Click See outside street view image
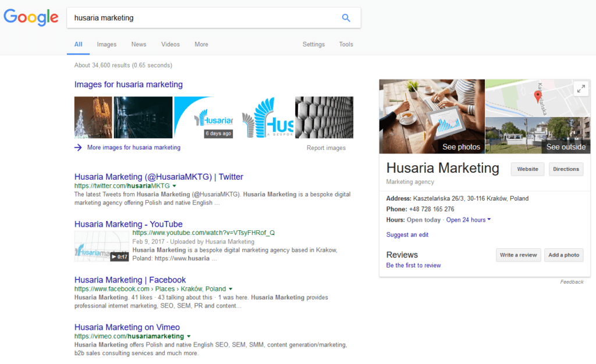This screenshot has height=364, width=596. click(x=538, y=135)
